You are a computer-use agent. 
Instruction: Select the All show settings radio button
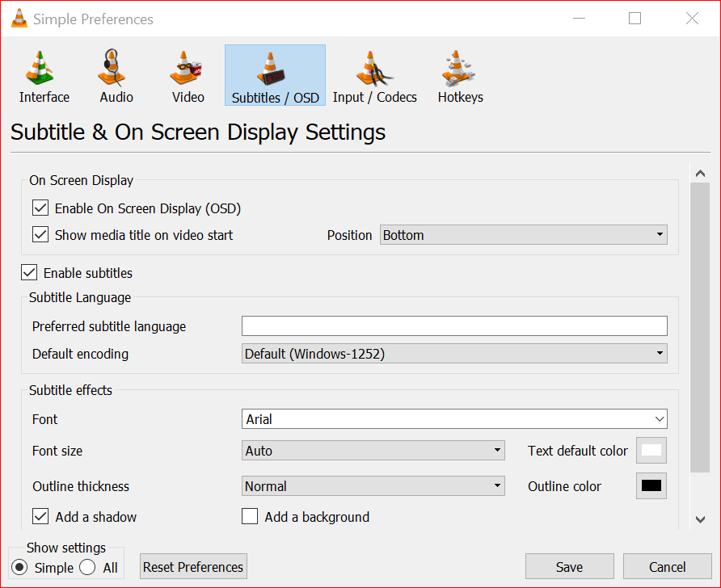87,568
